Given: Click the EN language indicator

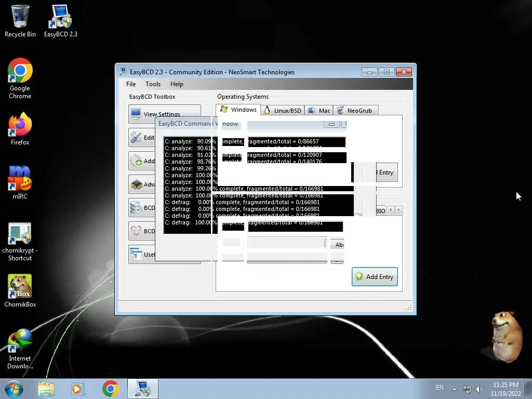Looking at the screenshot, I should pos(440,387).
